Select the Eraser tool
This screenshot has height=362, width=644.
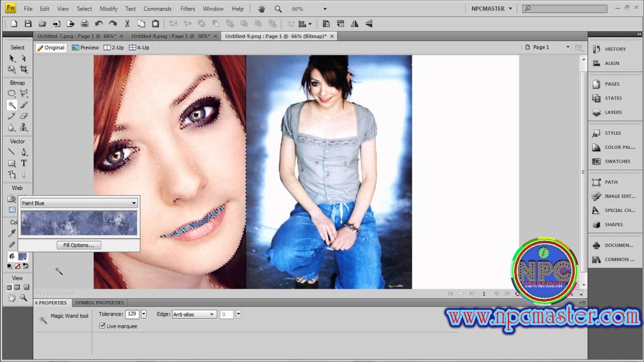pyautogui.click(x=24, y=116)
